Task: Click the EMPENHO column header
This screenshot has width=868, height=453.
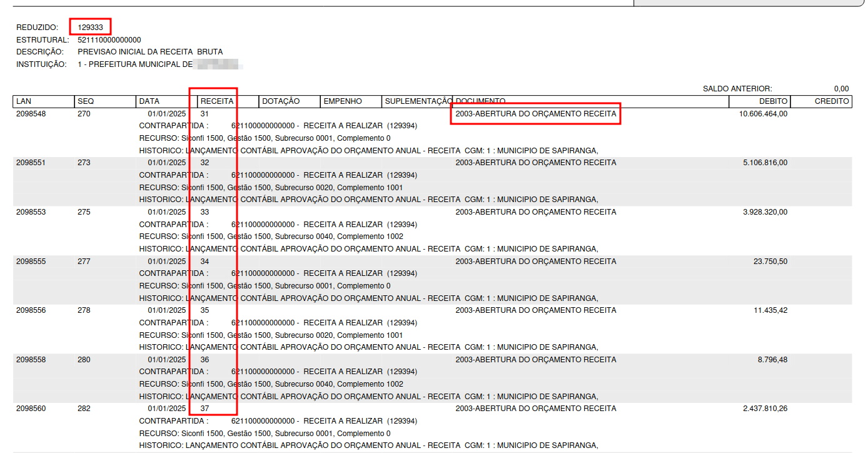Action: point(343,101)
